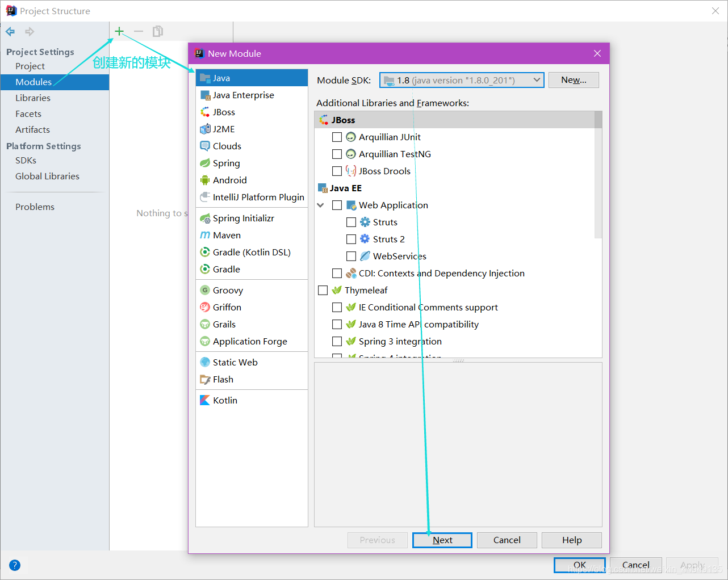728x580 pixels.
Task: Select the Grails module icon
Action: click(205, 324)
